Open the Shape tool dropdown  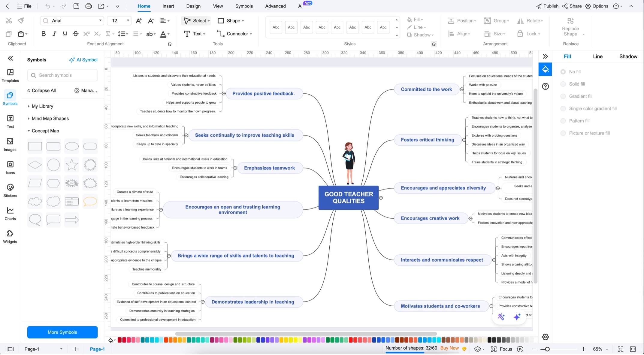(x=243, y=21)
